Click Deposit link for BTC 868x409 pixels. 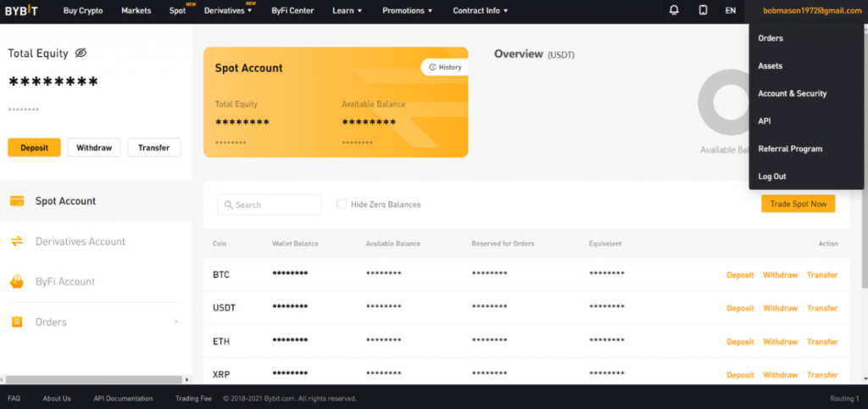(740, 276)
